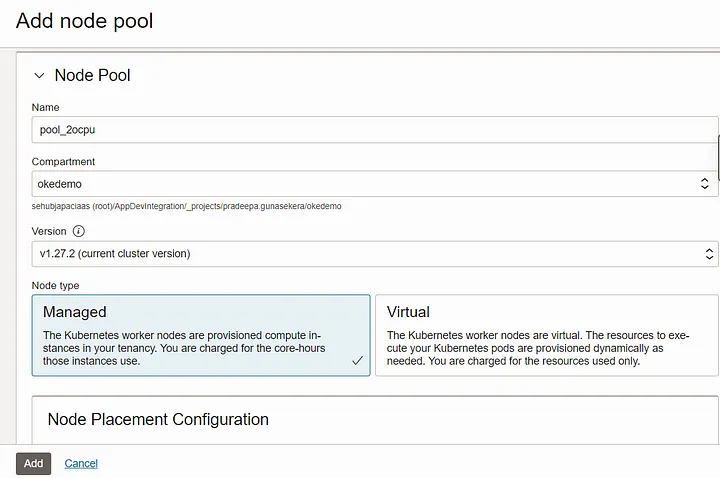
Task: Click the Managed card checkmark icon
Action: (357, 360)
